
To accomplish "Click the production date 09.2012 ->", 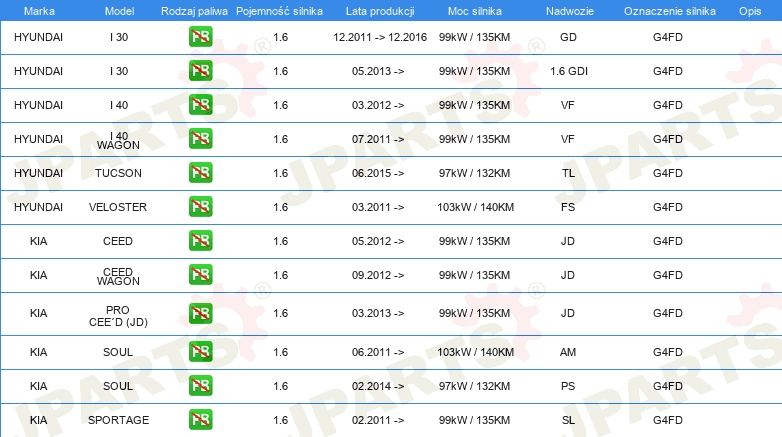I will coord(378,275).
